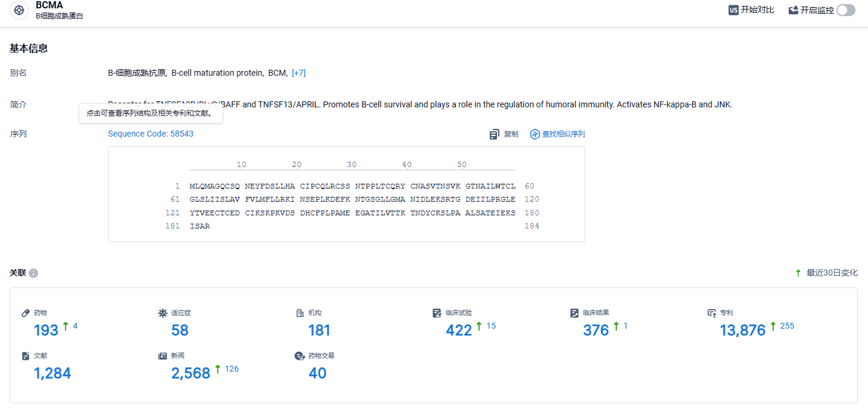Click the VS compare icon
The height and width of the screenshot is (408, 868).
point(733,10)
